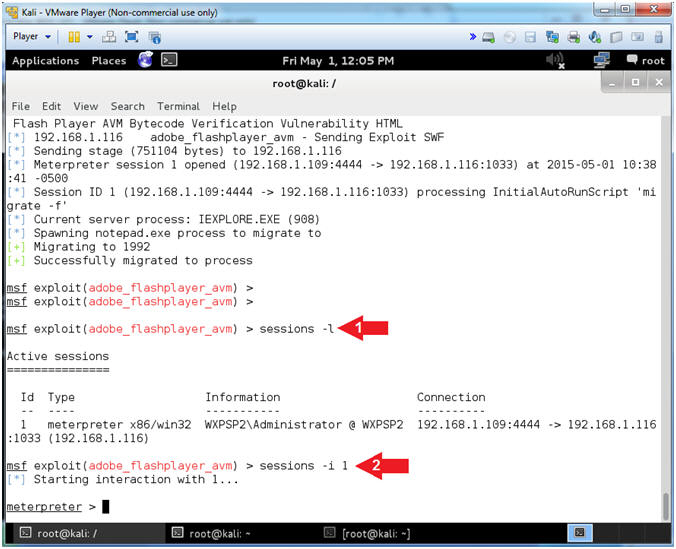Open the terminal View menu
Screen dimensions: 676x549
[x=85, y=106]
